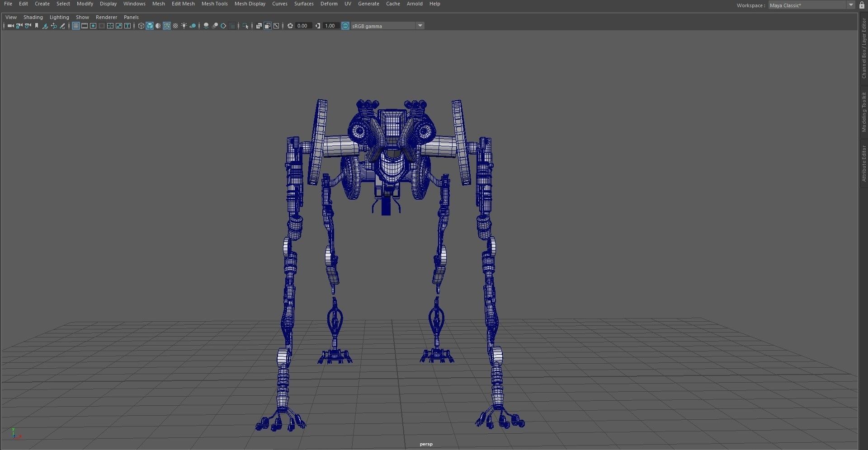868x450 pixels.
Task: Open the Mesh Display menu
Action: 250,4
